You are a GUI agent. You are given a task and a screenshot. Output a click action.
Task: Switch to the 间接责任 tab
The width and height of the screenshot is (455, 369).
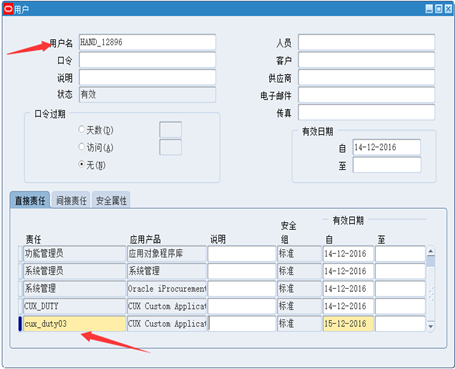[71, 200]
